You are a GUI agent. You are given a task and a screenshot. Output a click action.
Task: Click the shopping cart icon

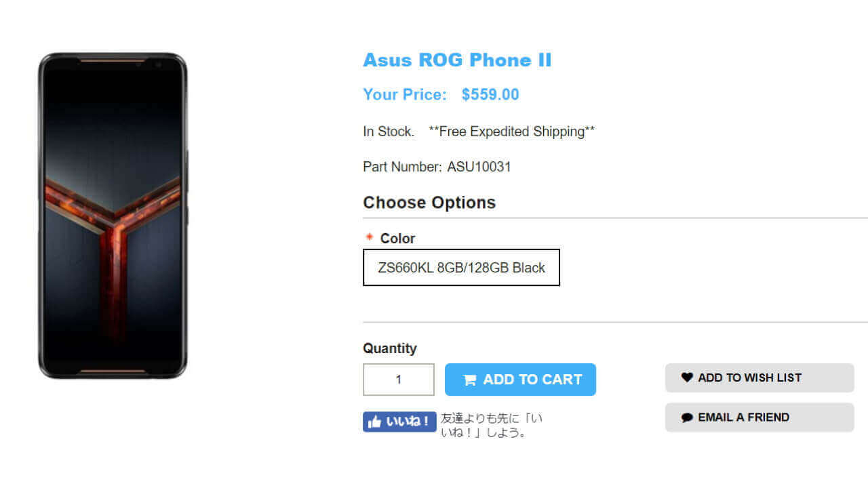click(x=469, y=380)
